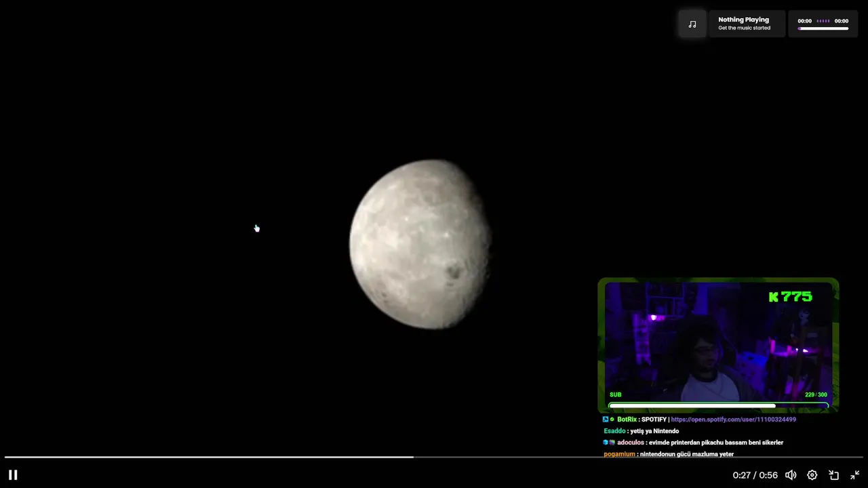
Task: Click the sub goal progress bar
Action: tap(718, 406)
